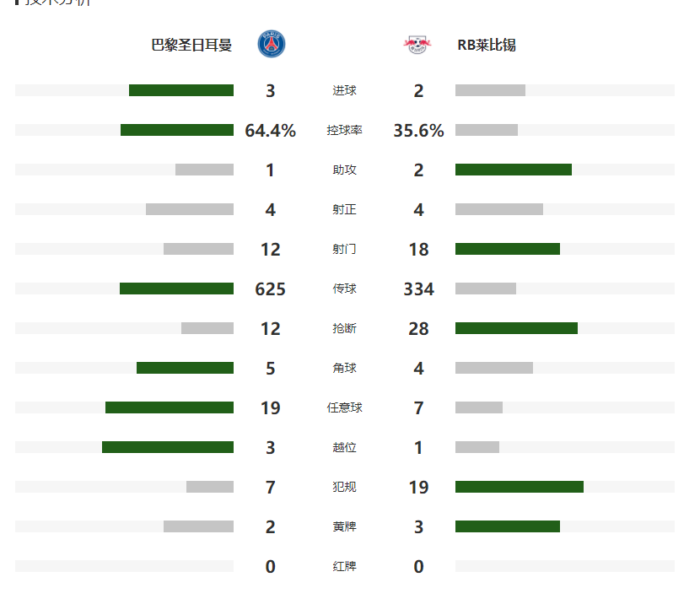700x615 pixels.
Task: Click the Paris Saint-Germain club logo
Action: 272,44
